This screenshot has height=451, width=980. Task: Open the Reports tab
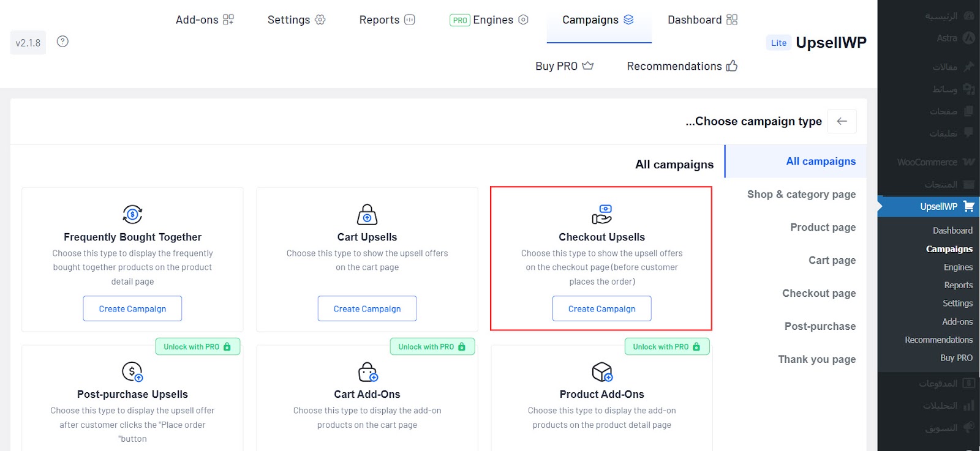[x=386, y=20]
